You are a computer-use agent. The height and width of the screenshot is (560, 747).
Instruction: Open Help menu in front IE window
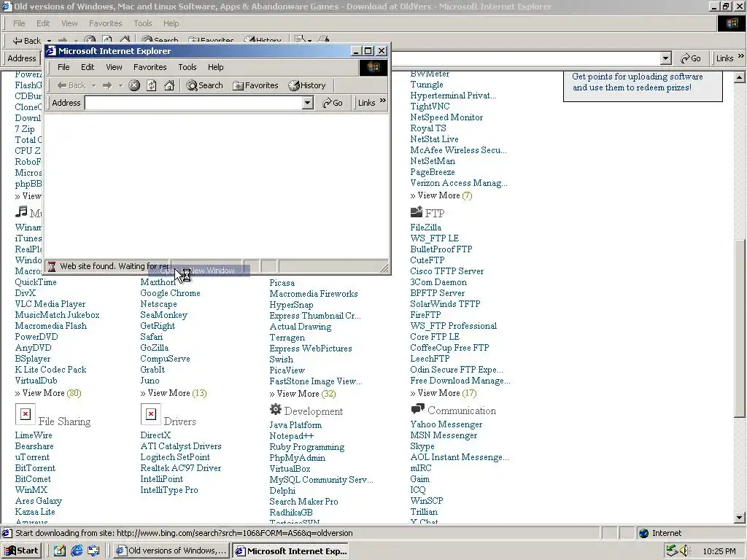[215, 67]
